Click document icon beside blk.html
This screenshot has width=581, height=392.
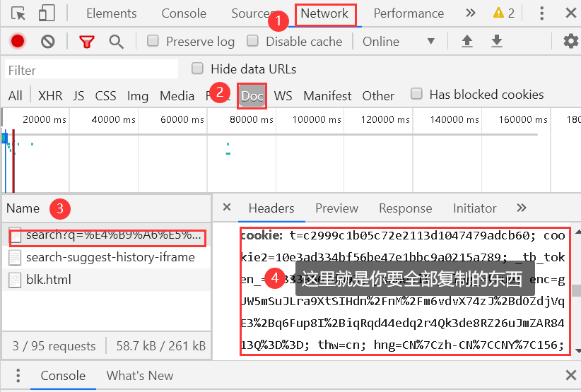(14, 280)
